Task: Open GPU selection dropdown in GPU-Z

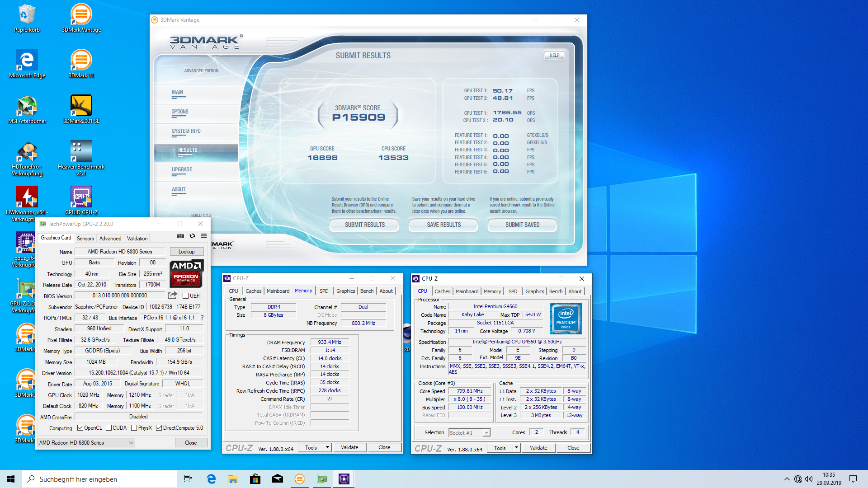Action: [x=86, y=443]
